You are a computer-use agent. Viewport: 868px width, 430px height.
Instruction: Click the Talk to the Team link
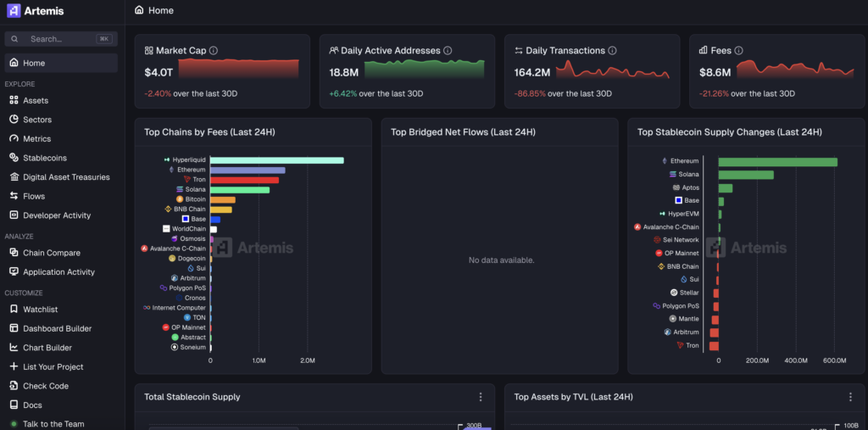click(53, 424)
